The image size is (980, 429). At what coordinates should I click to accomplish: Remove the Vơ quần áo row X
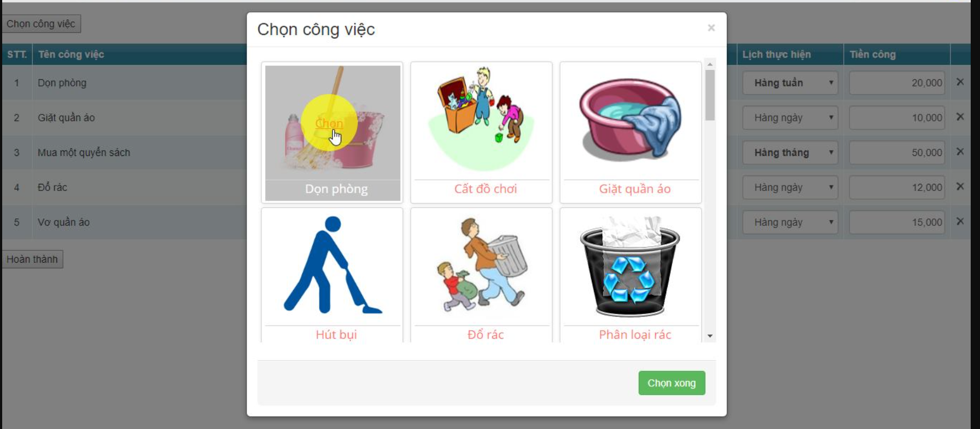coord(960,222)
